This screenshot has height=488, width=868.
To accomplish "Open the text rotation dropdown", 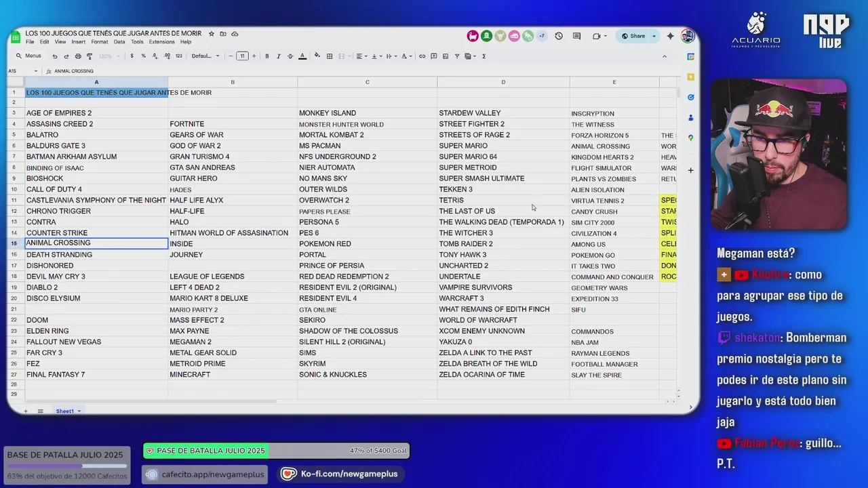I will (x=406, y=56).
